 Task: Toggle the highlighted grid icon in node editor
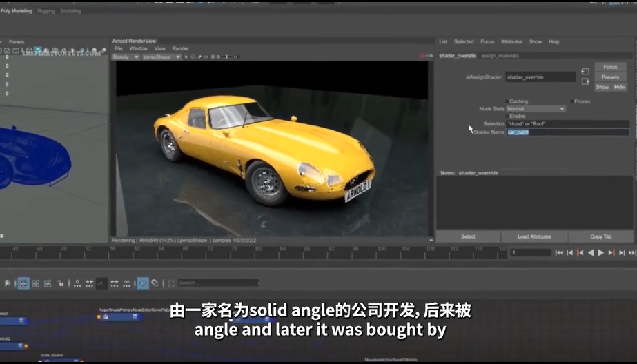[143, 283]
